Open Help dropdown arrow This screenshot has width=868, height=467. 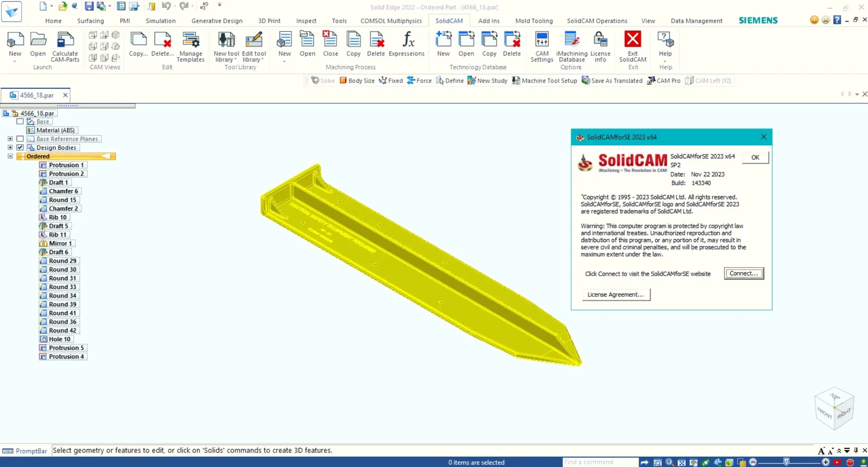click(x=665, y=61)
